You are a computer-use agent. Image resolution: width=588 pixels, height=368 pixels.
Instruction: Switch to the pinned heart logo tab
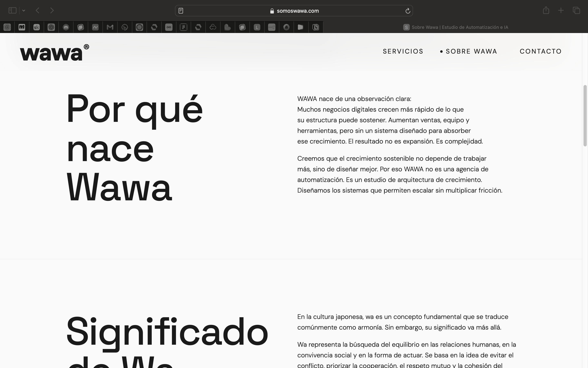(x=227, y=27)
